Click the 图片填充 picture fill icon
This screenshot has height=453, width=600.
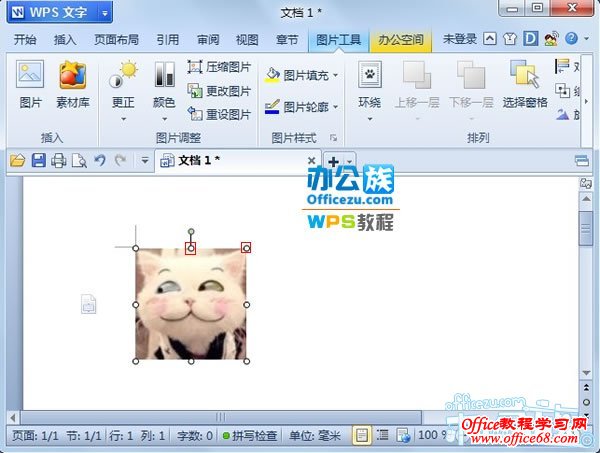[272, 75]
